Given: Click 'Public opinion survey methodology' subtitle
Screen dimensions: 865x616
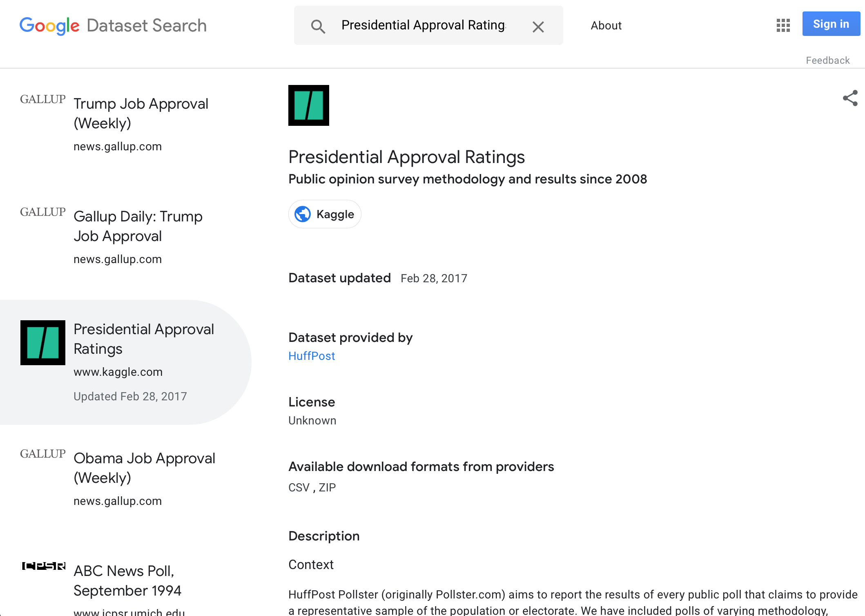Looking at the screenshot, I should tap(468, 179).
